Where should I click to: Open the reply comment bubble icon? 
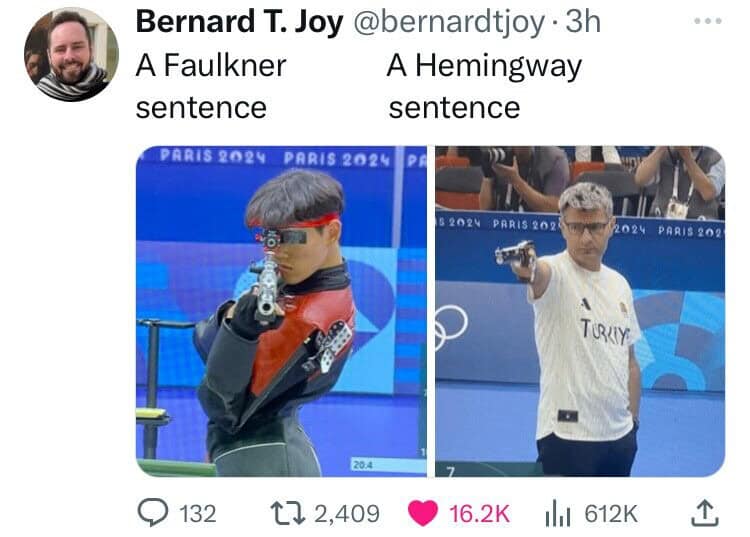click(153, 513)
